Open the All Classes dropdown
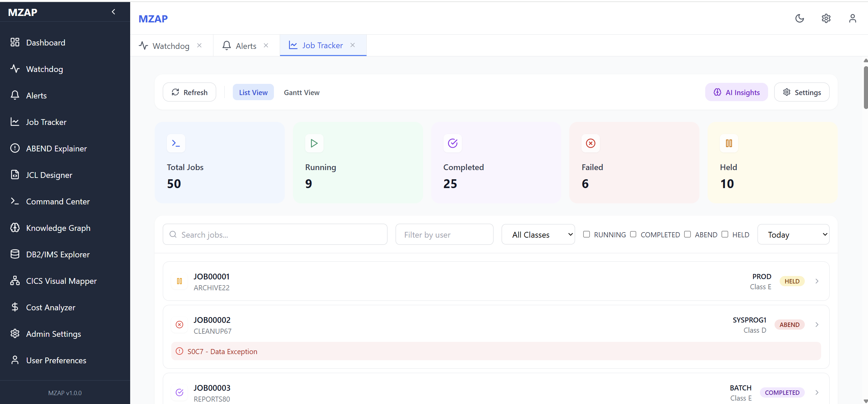 point(538,235)
